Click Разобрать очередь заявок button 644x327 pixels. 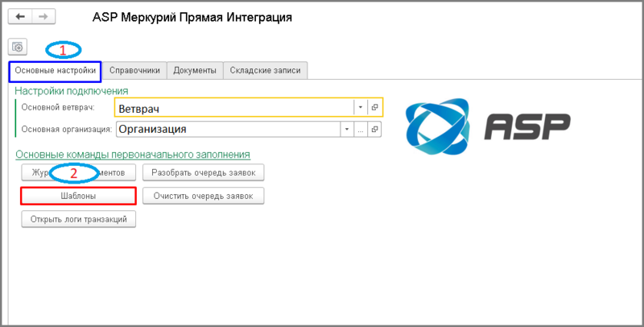[203, 172]
